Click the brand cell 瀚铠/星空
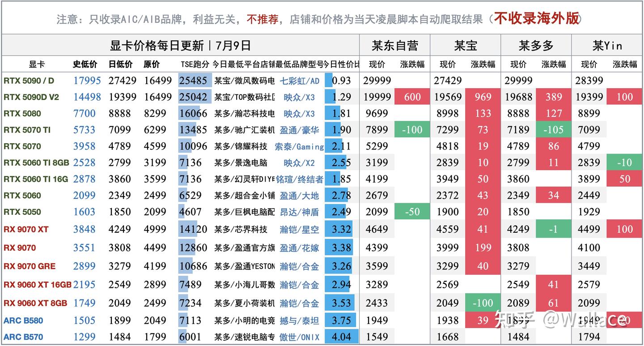Viewport: 644px width, 346px height. (300, 230)
